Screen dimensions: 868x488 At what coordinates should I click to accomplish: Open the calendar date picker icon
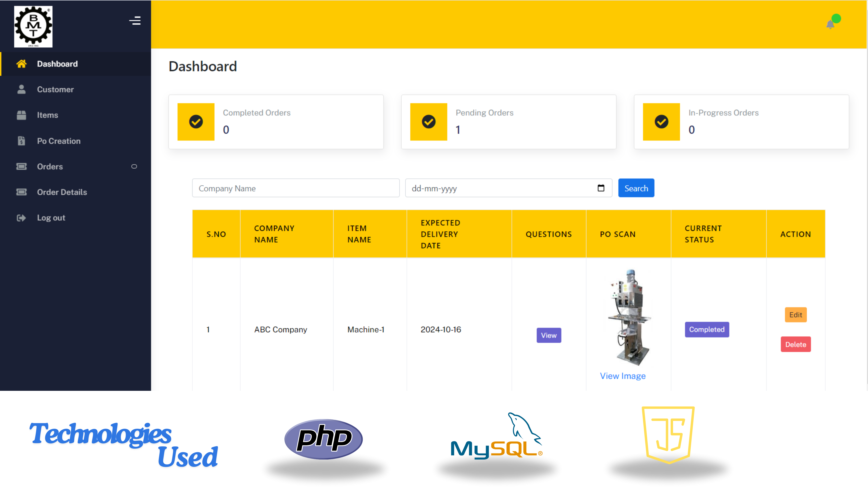[601, 188]
